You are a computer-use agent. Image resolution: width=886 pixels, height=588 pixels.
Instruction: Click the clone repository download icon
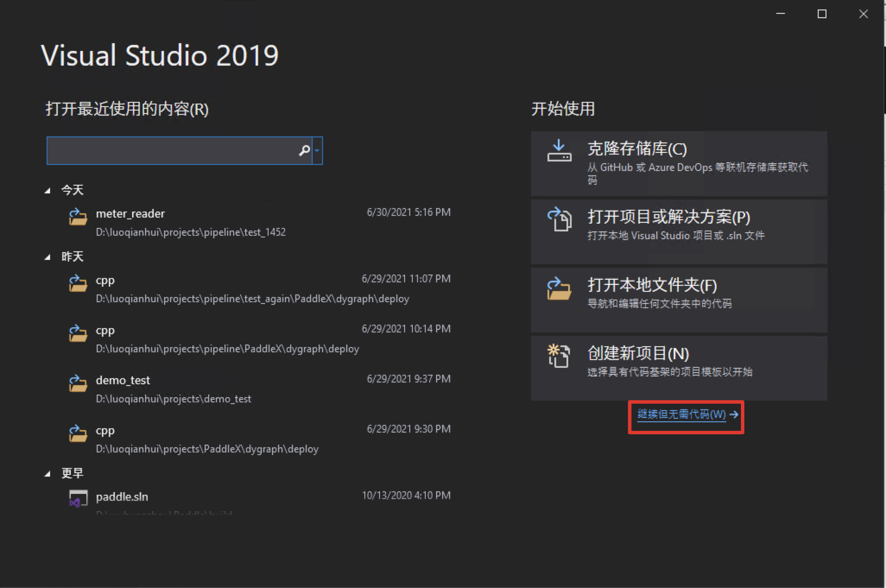[x=559, y=151]
